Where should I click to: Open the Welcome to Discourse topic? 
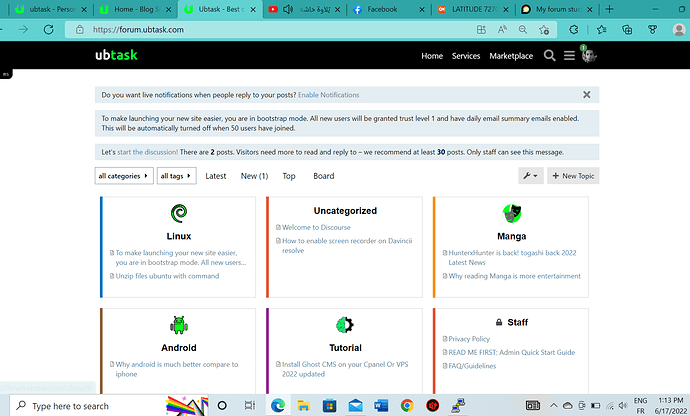coord(316,227)
